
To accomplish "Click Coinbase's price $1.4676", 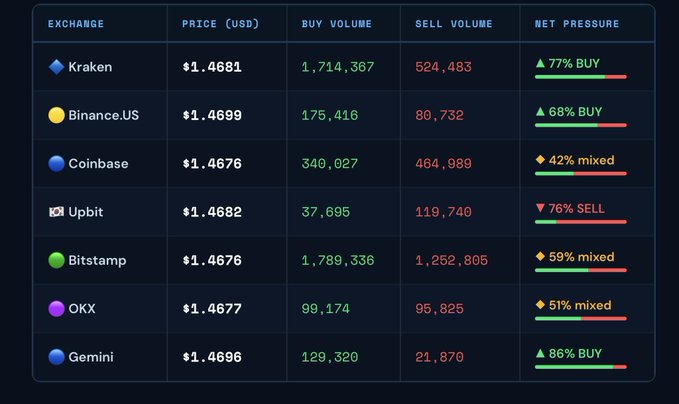I will pyautogui.click(x=212, y=164).
